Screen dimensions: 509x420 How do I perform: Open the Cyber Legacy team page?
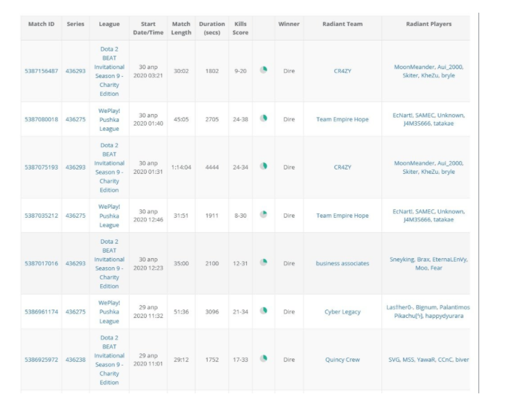[x=342, y=312]
